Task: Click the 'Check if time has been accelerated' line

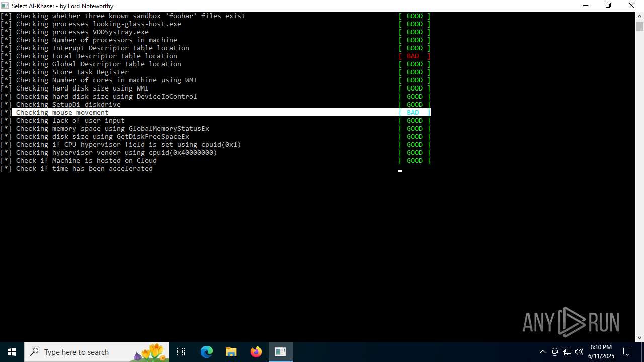Action: click(x=76, y=169)
